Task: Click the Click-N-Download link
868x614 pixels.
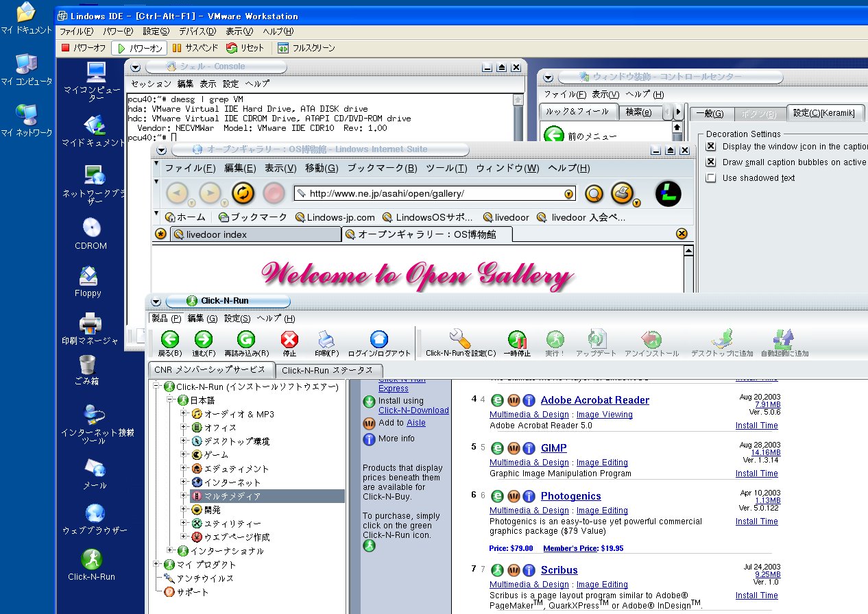Action: click(x=413, y=410)
